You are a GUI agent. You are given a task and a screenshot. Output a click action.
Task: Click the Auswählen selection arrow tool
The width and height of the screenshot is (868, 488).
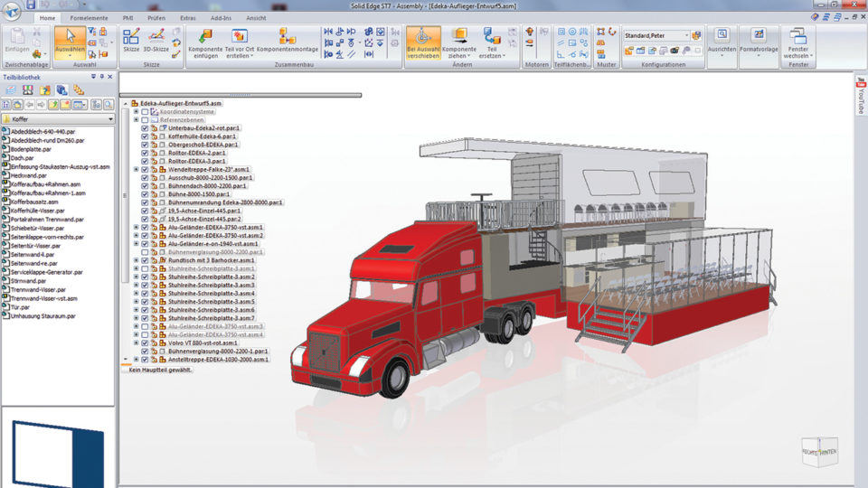(71, 37)
